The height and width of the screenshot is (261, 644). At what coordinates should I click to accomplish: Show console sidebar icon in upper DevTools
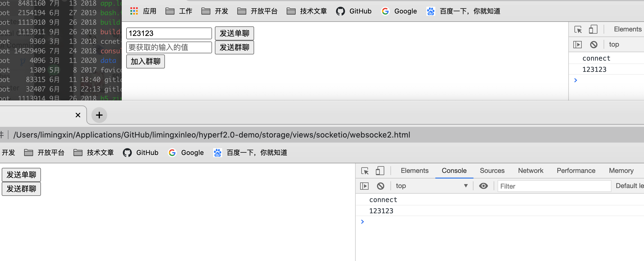578,44
